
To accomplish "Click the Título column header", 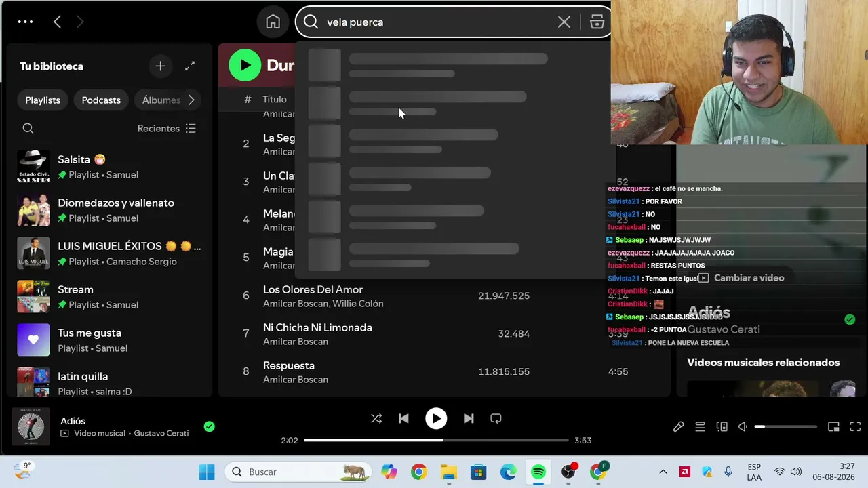I will (x=275, y=99).
